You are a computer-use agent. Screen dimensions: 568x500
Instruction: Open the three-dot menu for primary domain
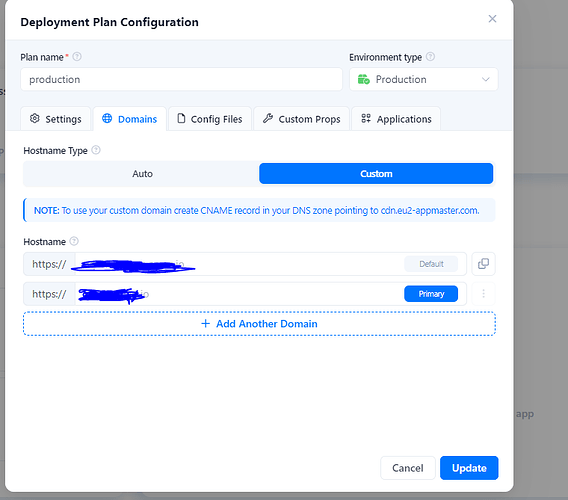pyautogui.click(x=483, y=293)
